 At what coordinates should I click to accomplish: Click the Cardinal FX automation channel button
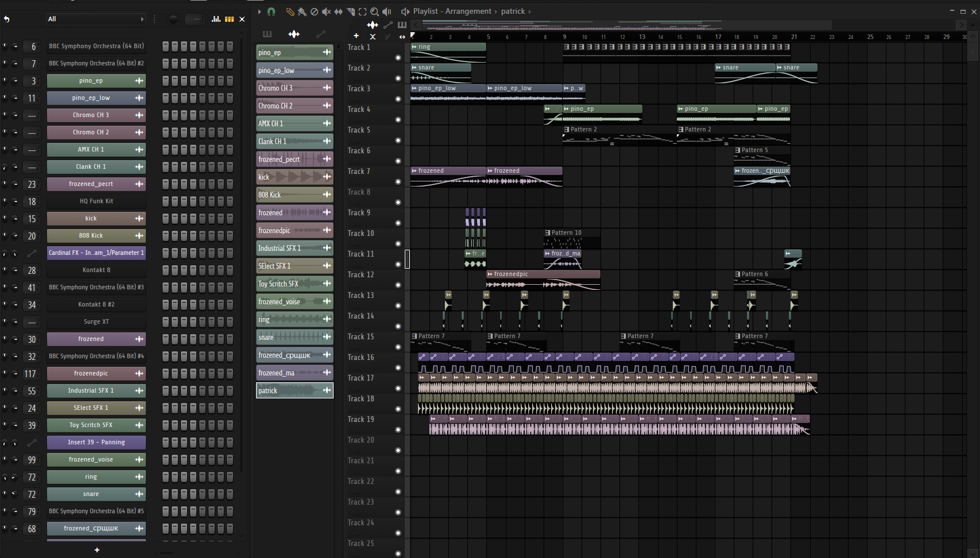pyautogui.click(x=96, y=253)
